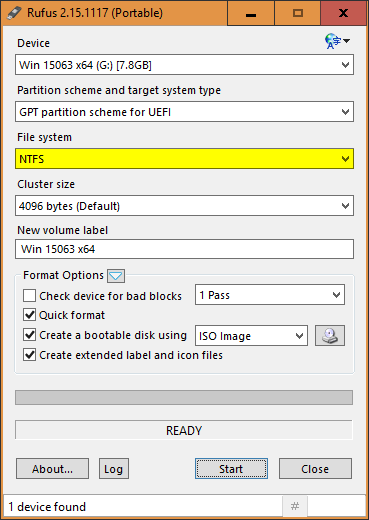Enable Check device for bad blocks
This screenshot has width=369, height=520.
29,296
